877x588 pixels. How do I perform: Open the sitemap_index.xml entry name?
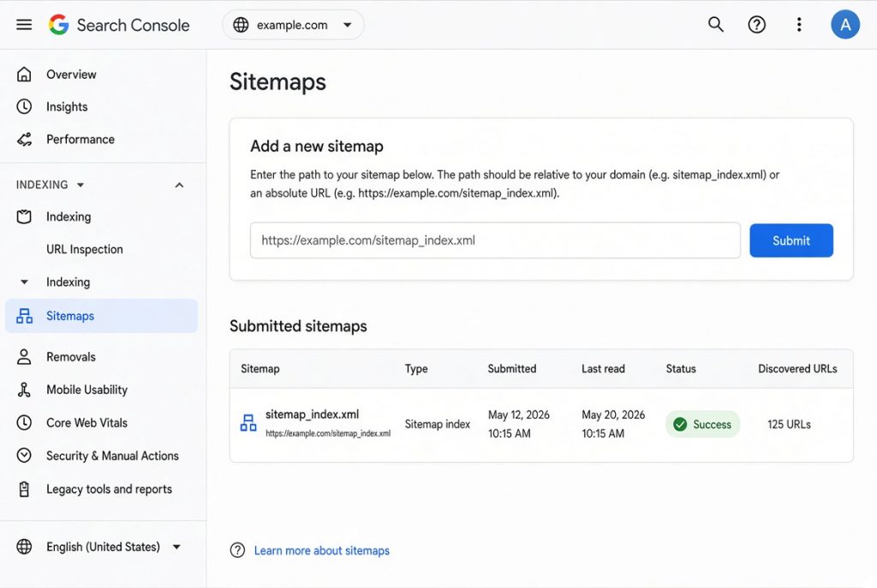pyautogui.click(x=312, y=414)
